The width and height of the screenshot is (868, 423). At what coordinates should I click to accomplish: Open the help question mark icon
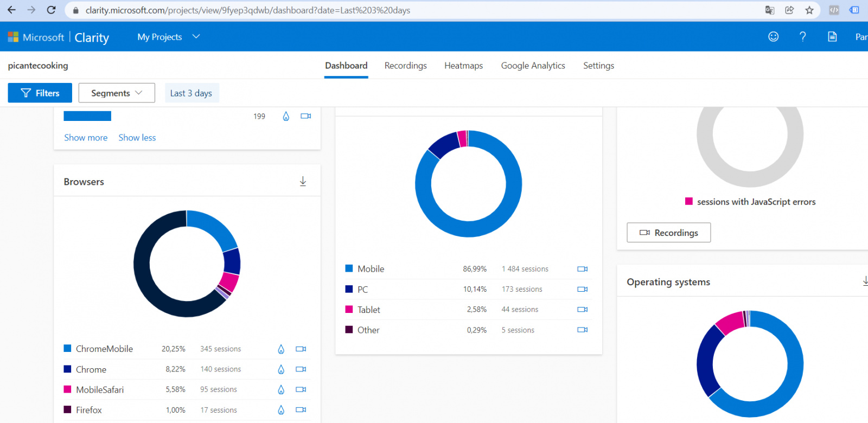pyautogui.click(x=802, y=36)
